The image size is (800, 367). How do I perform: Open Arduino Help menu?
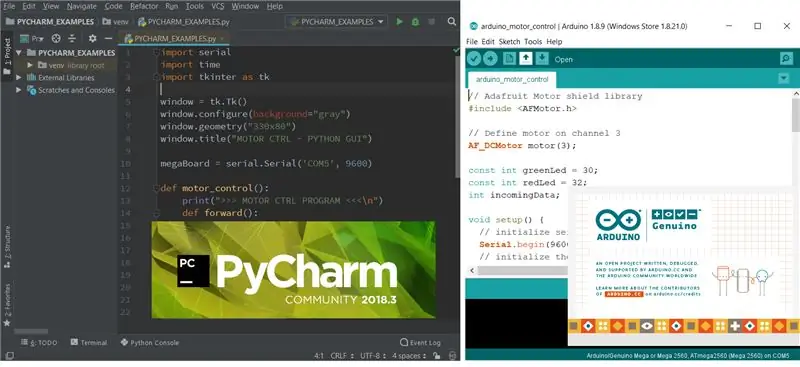(554, 42)
